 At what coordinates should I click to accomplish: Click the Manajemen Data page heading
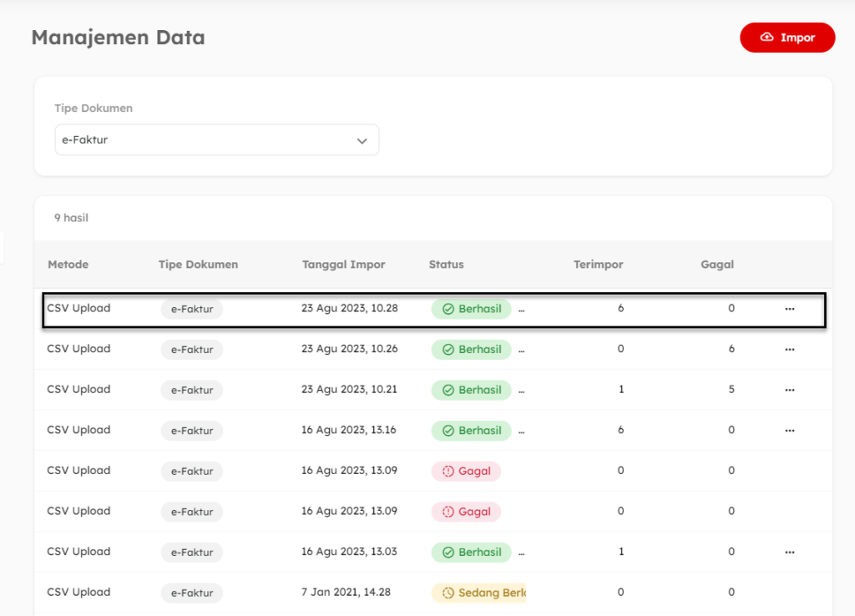point(119,38)
